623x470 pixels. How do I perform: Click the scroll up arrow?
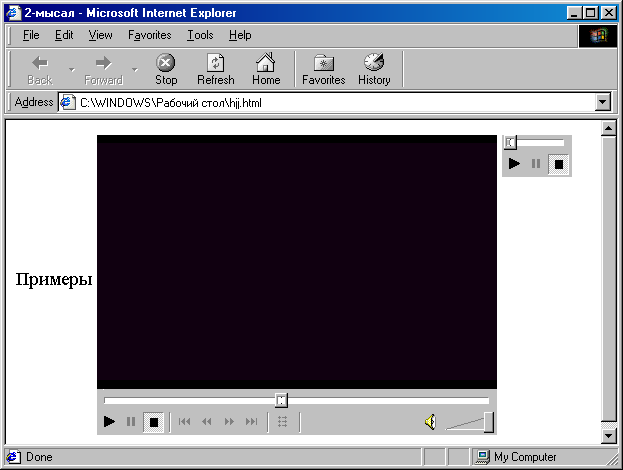pos(608,128)
